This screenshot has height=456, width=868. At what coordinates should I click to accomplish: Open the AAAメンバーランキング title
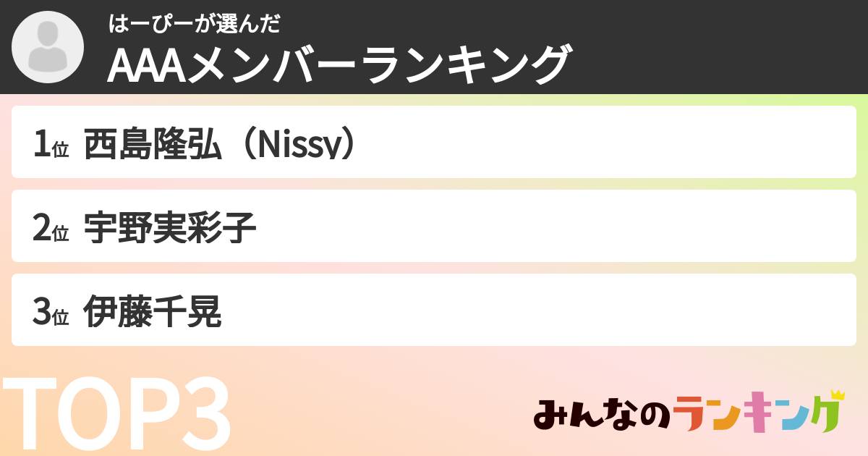[340, 65]
